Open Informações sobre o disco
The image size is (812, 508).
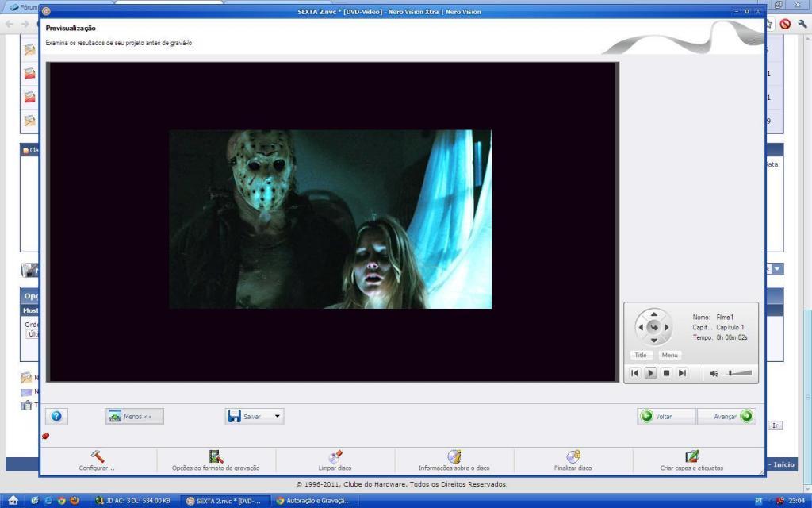tap(454, 460)
